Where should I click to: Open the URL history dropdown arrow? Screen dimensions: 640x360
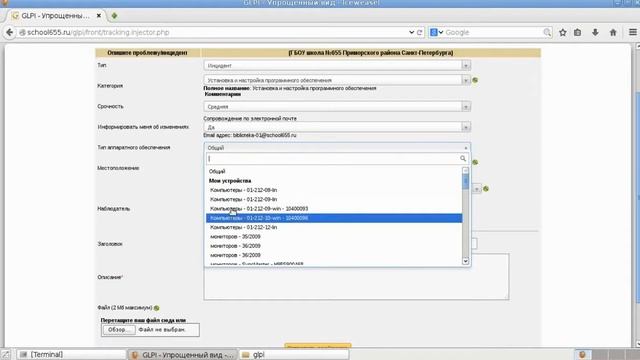(x=411, y=32)
